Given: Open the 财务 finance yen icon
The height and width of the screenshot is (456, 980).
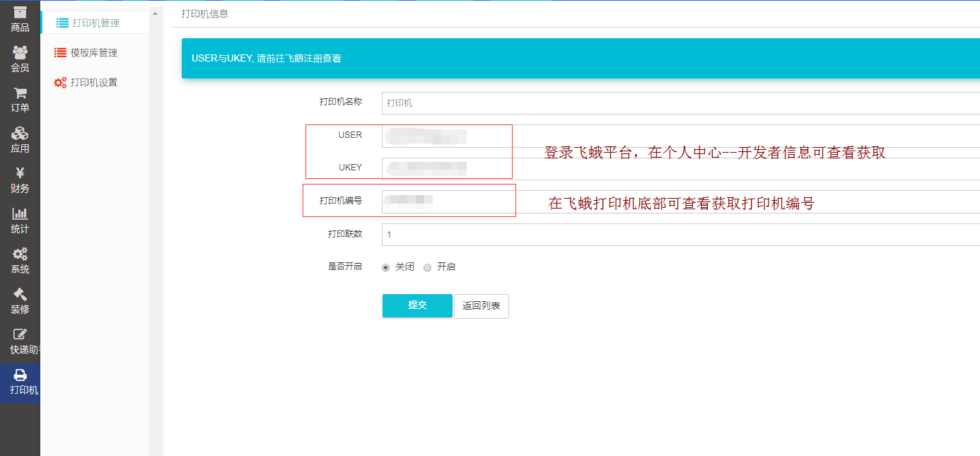Looking at the screenshot, I should click(20, 173).
